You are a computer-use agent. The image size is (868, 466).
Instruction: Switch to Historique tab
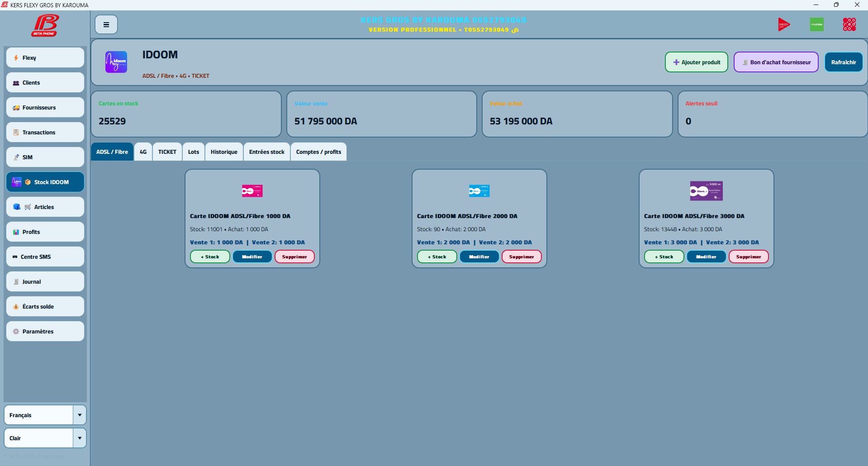(x=224, y=152)
